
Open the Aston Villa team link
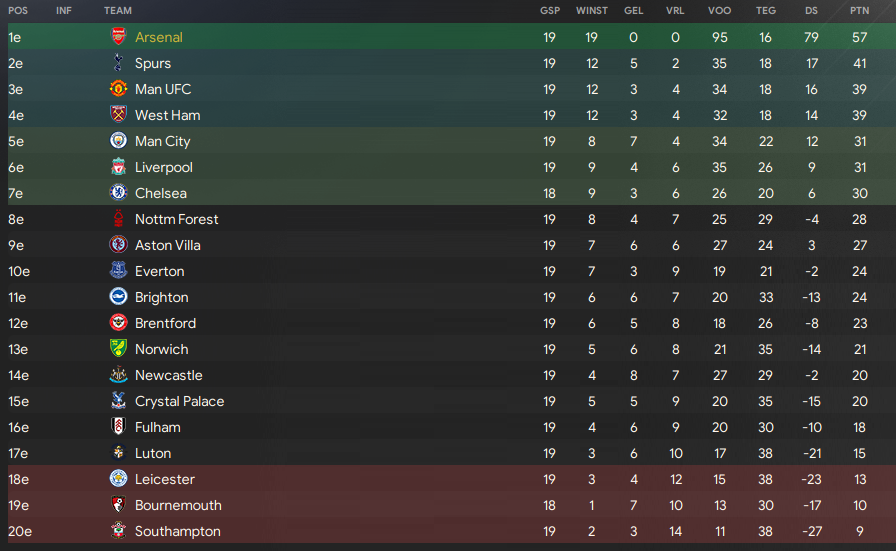click(x=167, y=245)
